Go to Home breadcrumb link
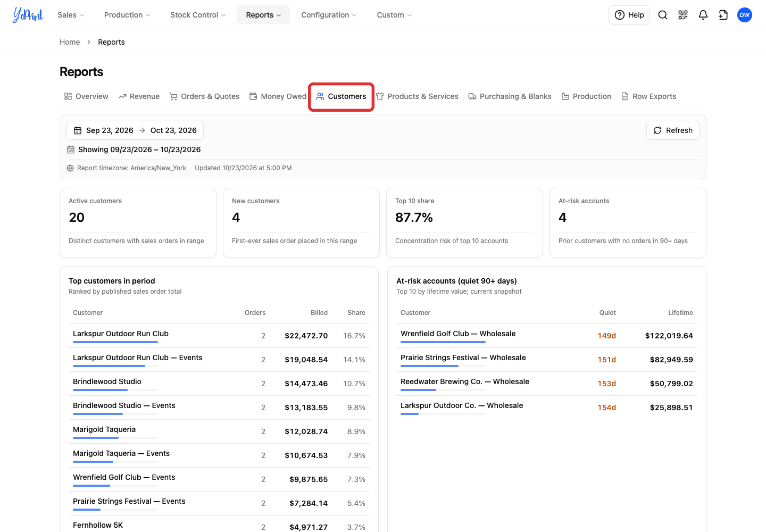Viewport: 766px width, 532px height. [x=70, y=42]
